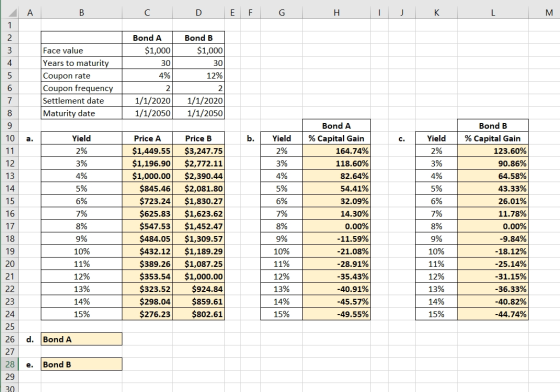Click the 'Bond A' heading above % Capital Gain in column H
560x392 pixels.
pos(336,126)
